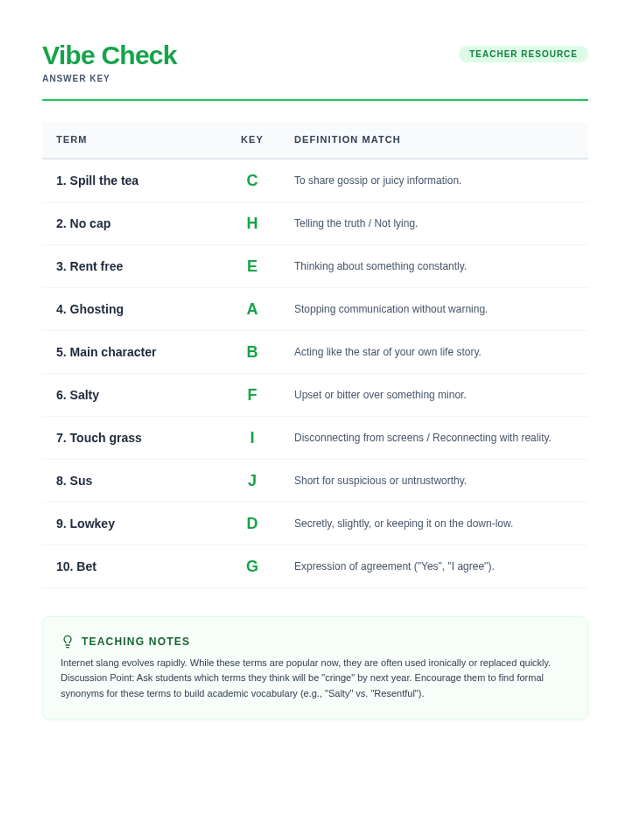Screen dimensions: 630x840
Task: Click the lightbulb icon beside Teaching Notes
Action: pos(67,642)
